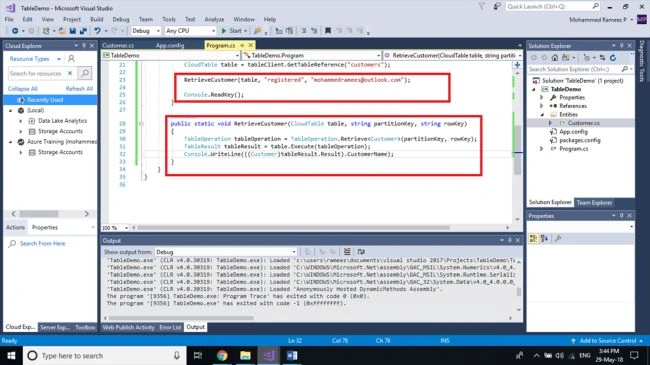This screenshot has width=650, height=365.
Task: Expand Program.cs node in Solution Explorer
Action: 542,148
